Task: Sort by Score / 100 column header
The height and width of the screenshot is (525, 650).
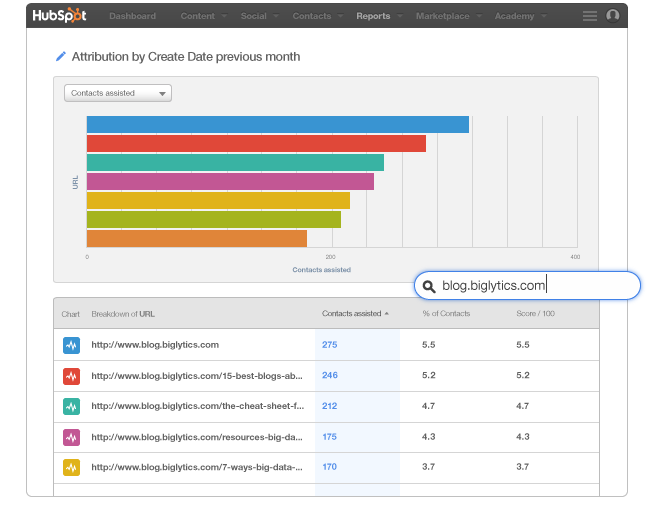Action: pos(535,314)
